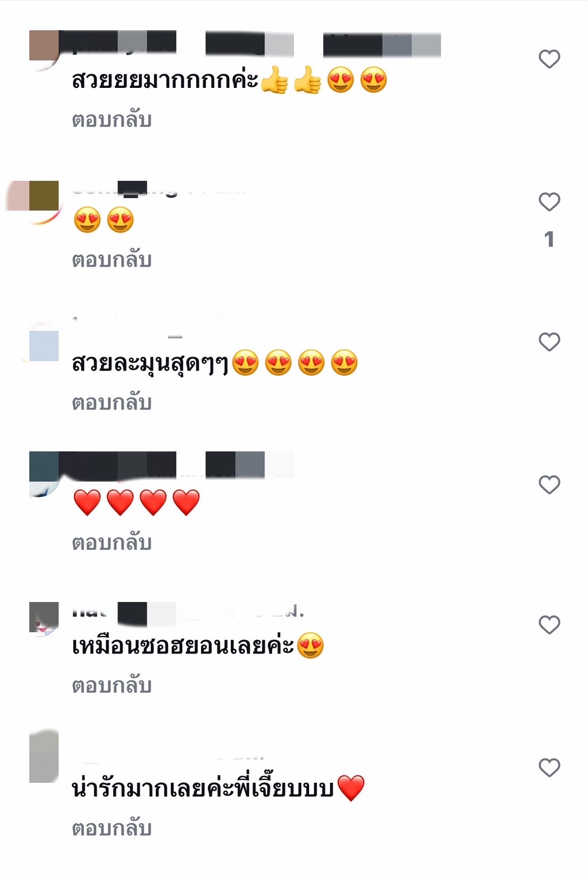Like the comment 'เหมือนซอฮยอนเลยค่ะ'
Screen dimensions: 588x873
point(549,624)
